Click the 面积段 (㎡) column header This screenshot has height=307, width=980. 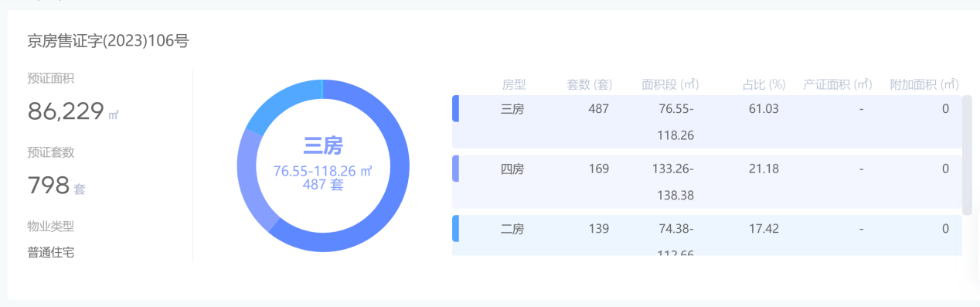pyautogui.click(x=670, y=84)
